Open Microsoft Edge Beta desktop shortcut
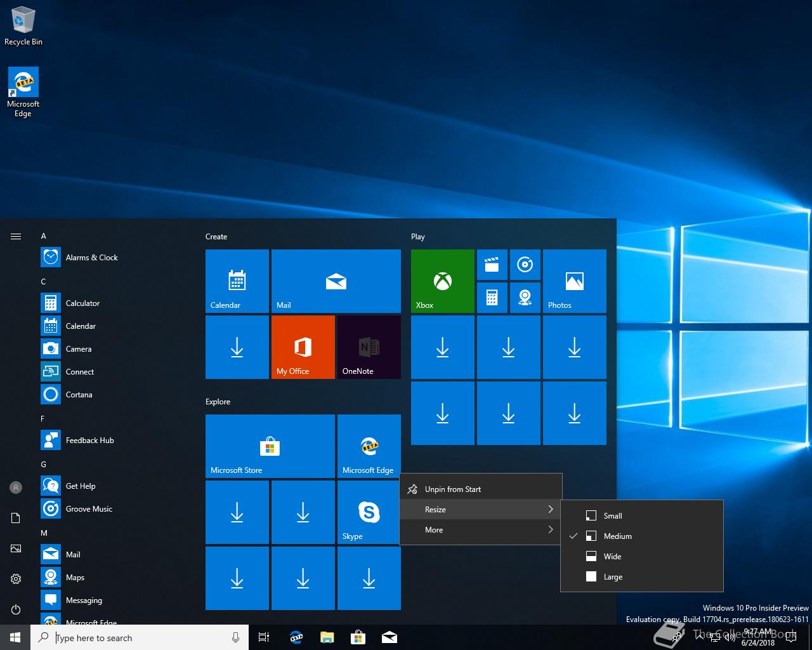The height and width of the screenshot is (650, 812). [23, 93]
